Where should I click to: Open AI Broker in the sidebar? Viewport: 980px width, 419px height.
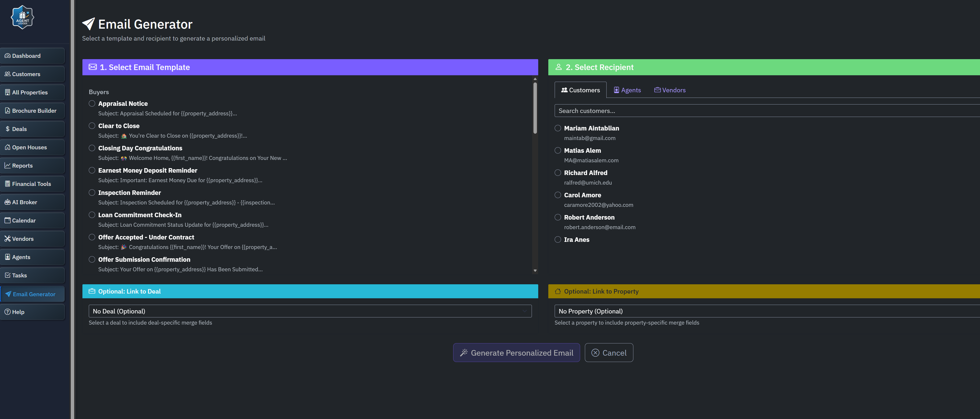(32, 202)
